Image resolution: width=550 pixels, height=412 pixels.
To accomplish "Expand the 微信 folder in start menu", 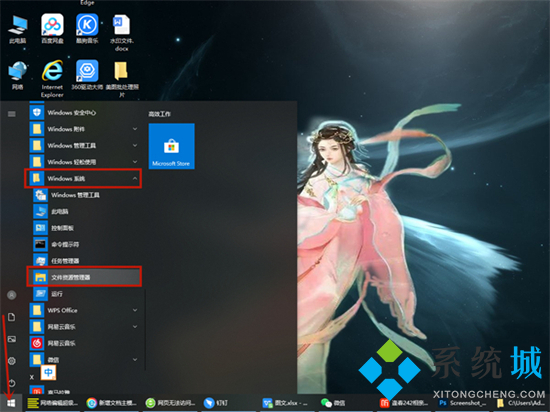I will (85, 360).
